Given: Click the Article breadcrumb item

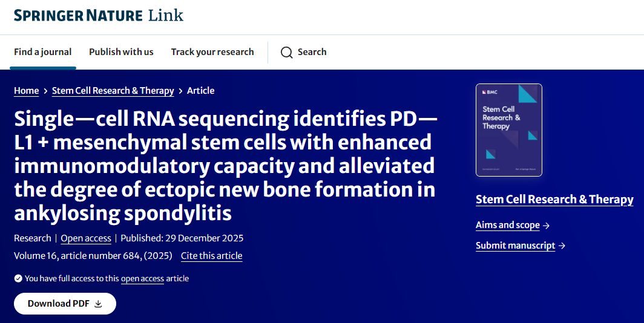Looking at the screenshot, I should pyautogui.click(x=200, y=91).
